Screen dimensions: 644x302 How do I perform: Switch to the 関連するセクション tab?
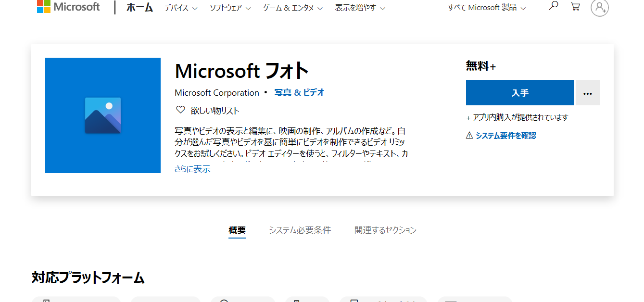385,230
